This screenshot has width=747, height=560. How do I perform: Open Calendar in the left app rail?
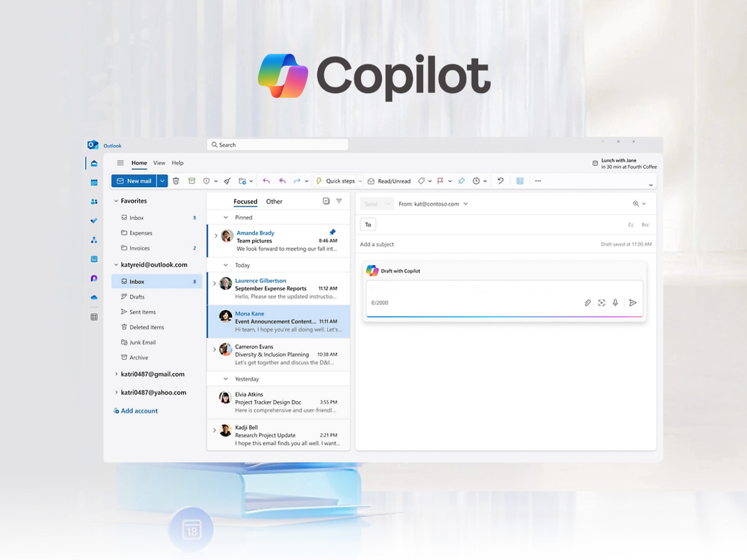click(x=94, y=183)
